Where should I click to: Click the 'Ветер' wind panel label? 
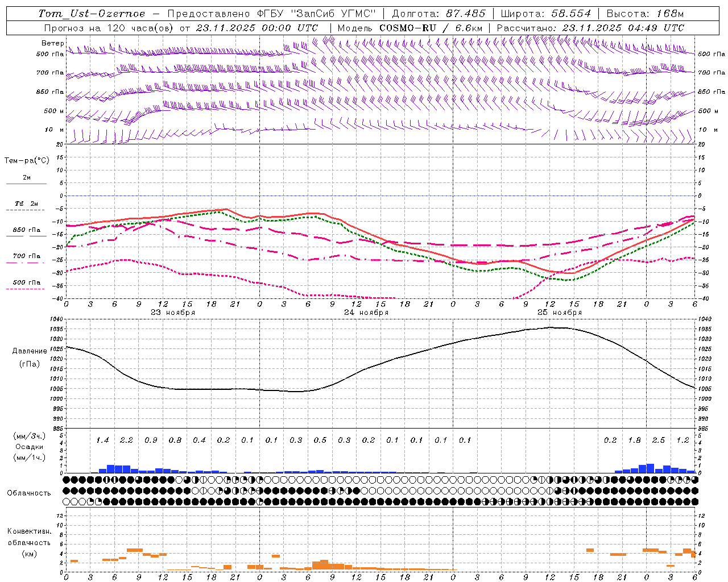(52, 43)
